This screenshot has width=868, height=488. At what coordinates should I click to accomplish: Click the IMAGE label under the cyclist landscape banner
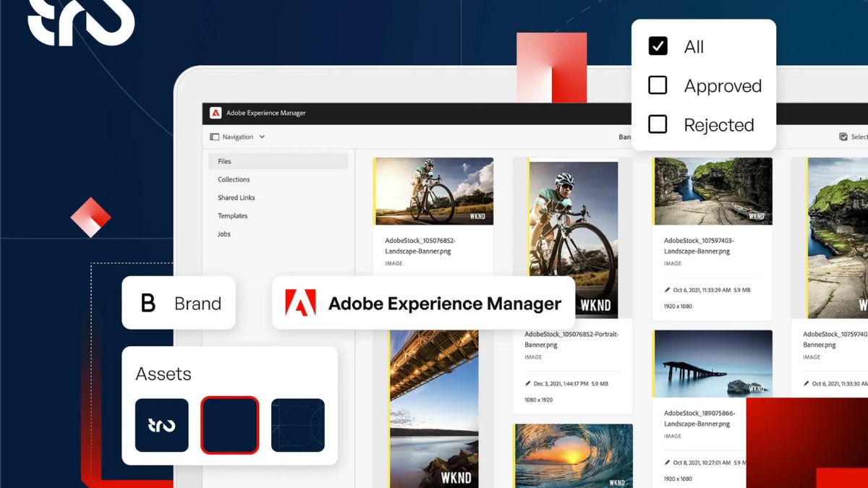(x=393, y=264)
